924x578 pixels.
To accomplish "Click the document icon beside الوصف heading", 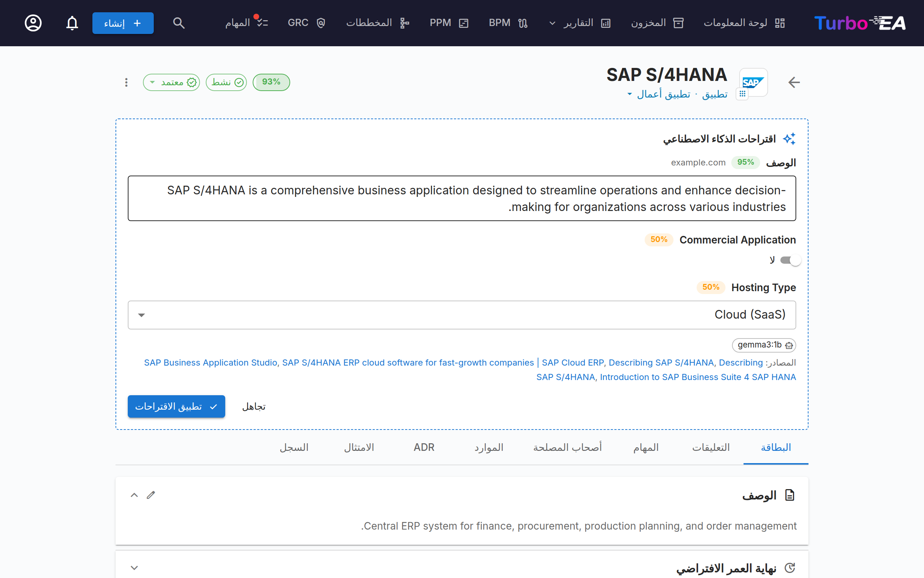I will [x=790, y=495].
